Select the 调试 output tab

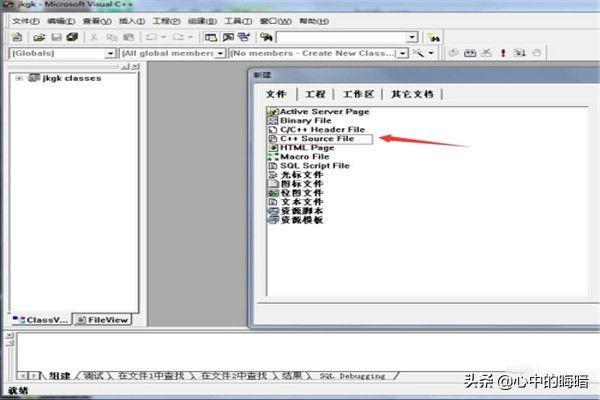(93, 376)
